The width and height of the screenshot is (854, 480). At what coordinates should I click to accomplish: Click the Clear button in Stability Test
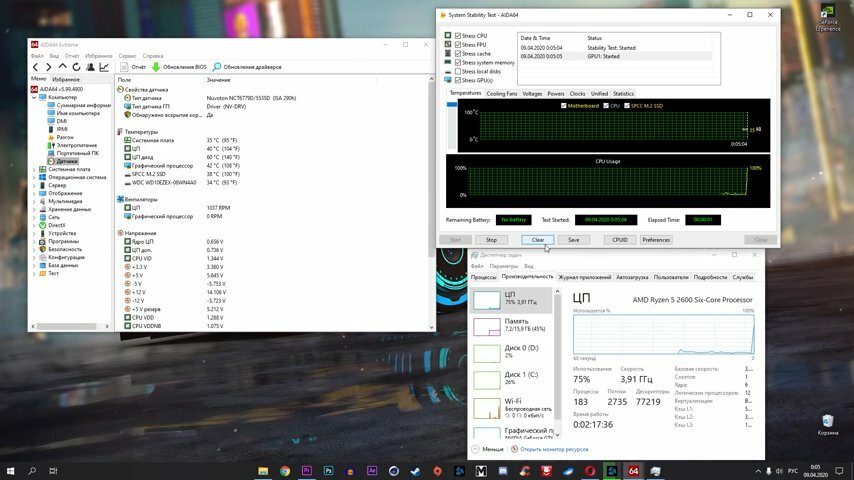(538, 240)
